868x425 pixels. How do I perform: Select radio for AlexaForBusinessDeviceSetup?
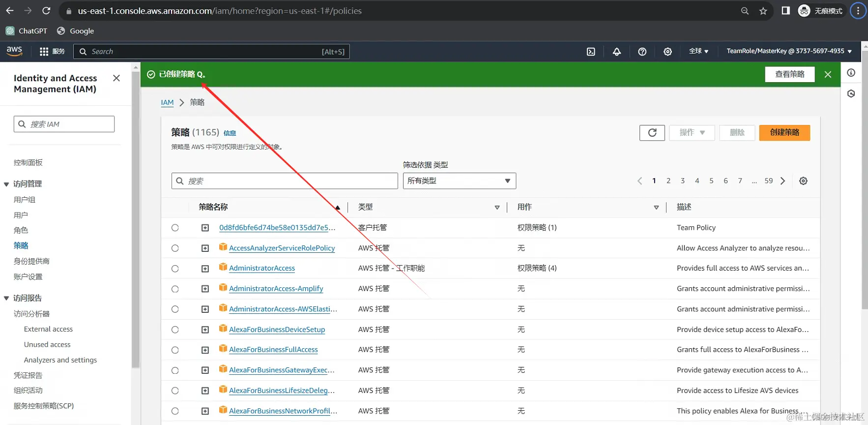(175, 330)
